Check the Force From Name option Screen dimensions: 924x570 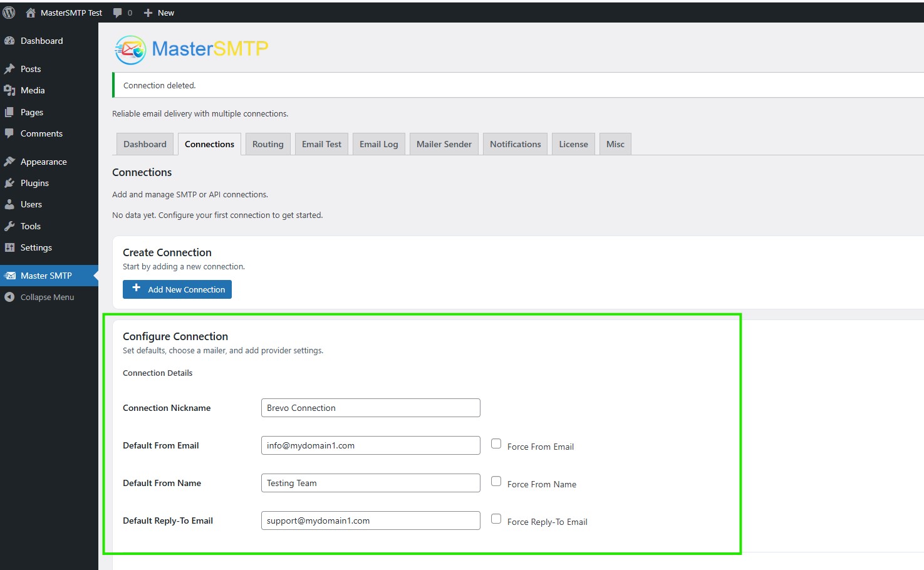496,482
